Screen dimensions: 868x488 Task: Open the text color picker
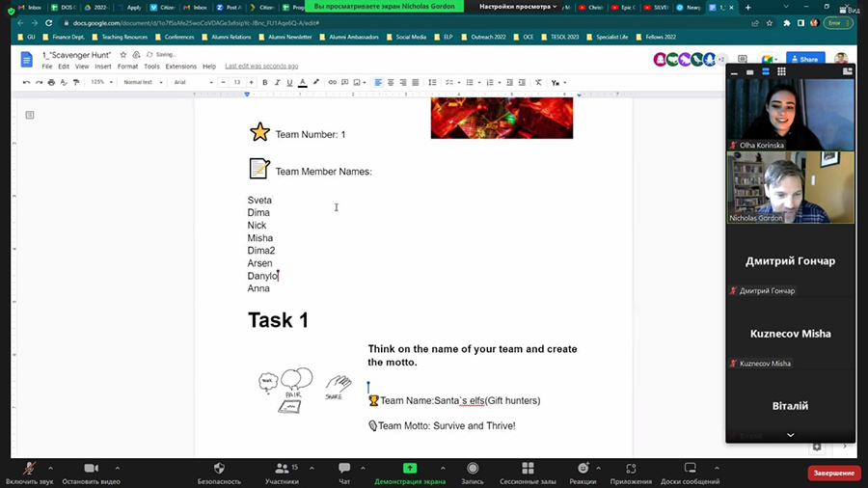tap(302, 82)
